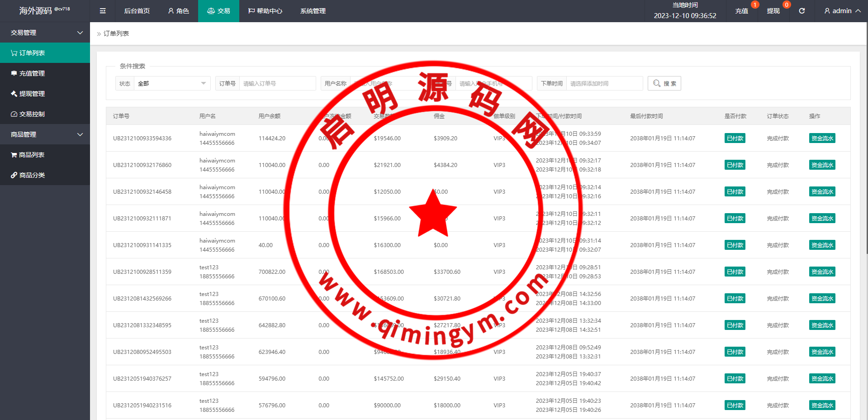Focus the 订单号 search input field

coord(277,83)
